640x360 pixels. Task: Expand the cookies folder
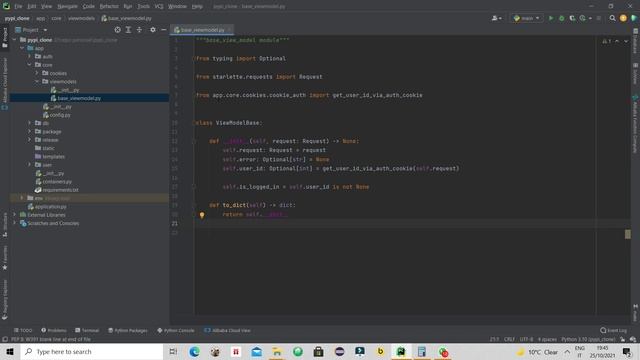pyautogui.click(x=37, y=73)
